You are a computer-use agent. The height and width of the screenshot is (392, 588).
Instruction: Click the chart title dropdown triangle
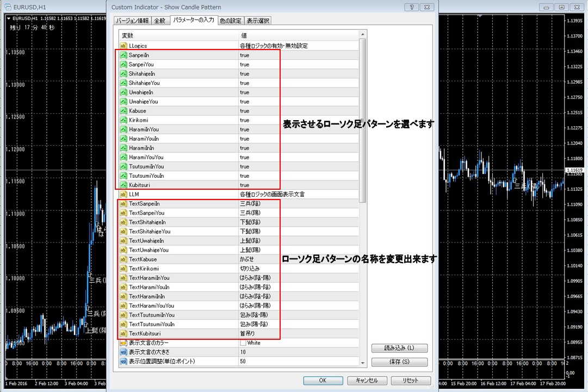coord(9,18)
